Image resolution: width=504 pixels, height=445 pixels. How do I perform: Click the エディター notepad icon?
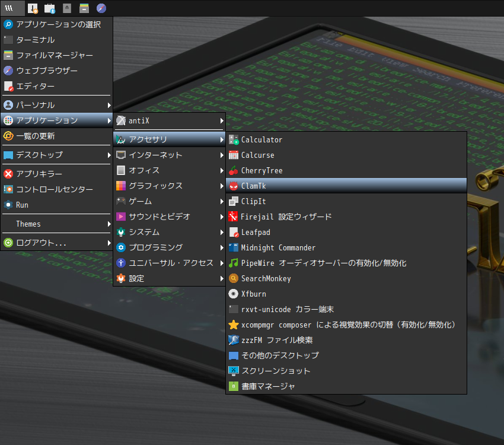click(8, 86)
